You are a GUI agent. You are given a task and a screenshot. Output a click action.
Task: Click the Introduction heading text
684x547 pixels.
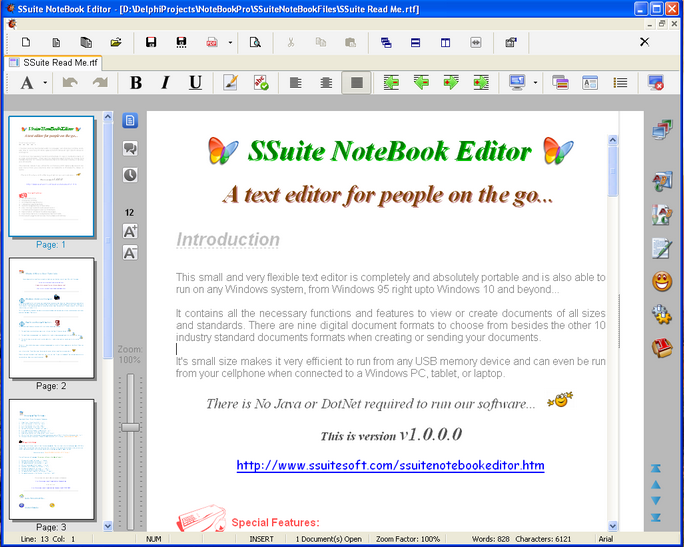coord(228,239)
